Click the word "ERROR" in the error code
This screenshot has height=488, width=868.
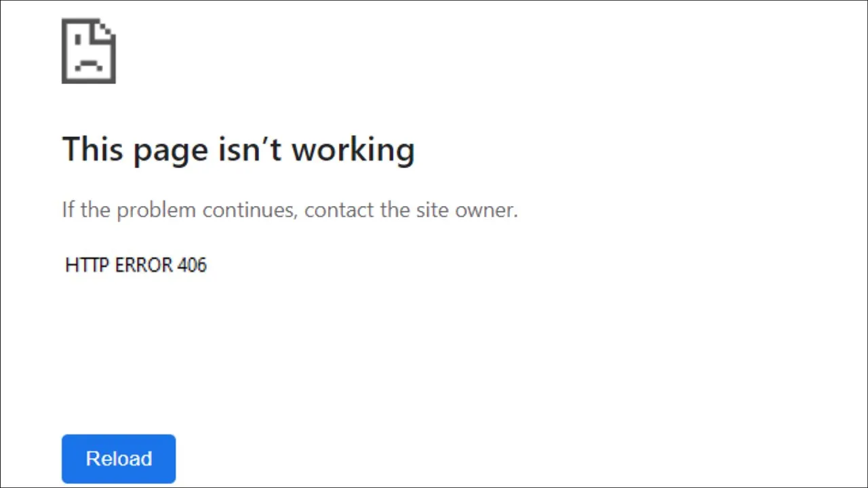[x=144, y=264]
